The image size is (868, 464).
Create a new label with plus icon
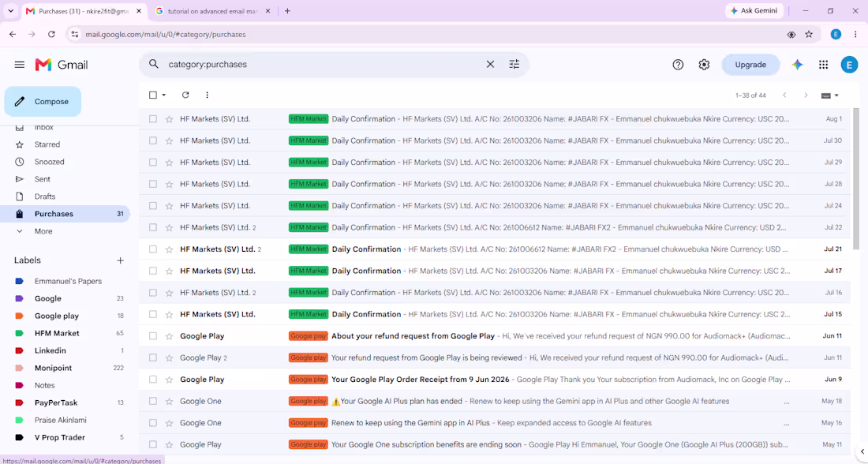click(x=120, y=260)
